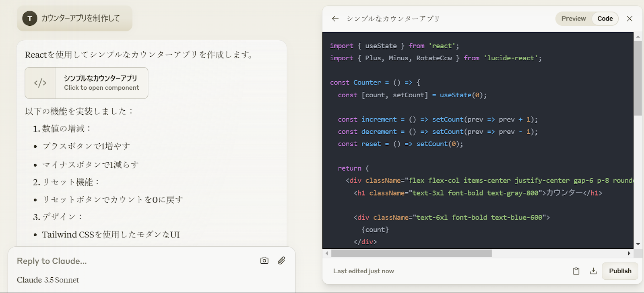Click the scroll-up arrow of code panel
644x293 pixels.
(638, 36)
